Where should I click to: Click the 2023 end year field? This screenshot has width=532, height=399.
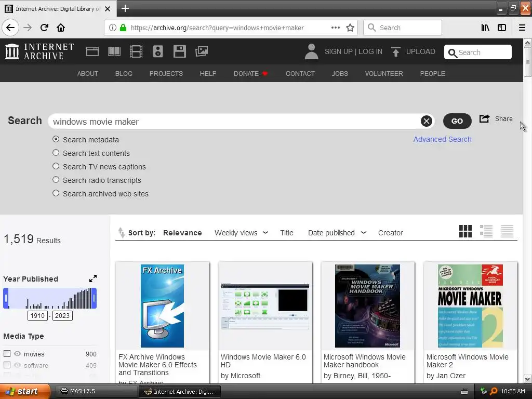coord(62,315)
